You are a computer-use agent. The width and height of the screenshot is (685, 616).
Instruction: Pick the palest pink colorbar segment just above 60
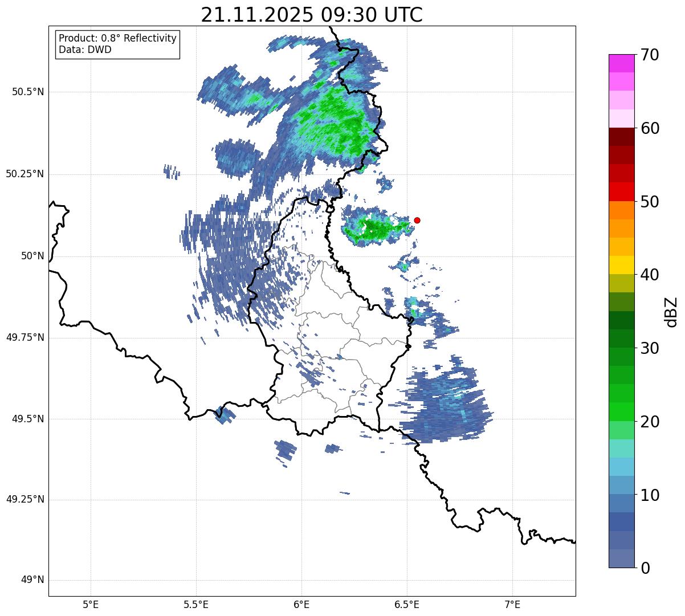tap(622, 119)
